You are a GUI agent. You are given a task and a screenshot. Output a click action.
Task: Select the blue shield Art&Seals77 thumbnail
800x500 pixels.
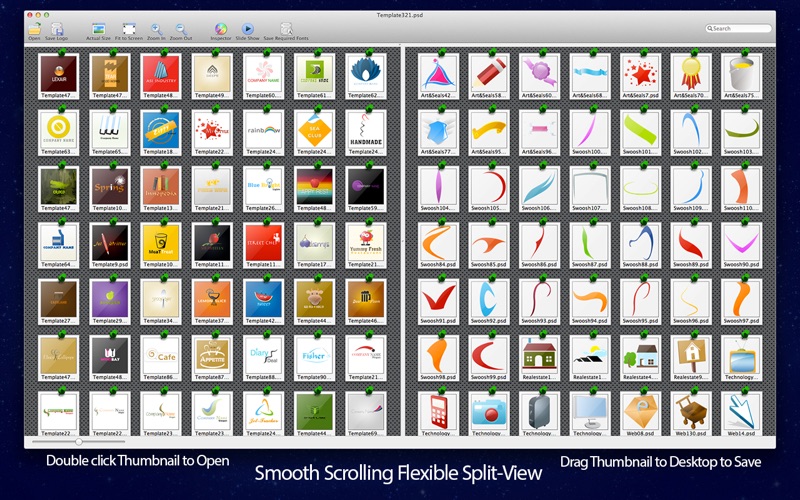pyautogui.click(x=438, y=133)
